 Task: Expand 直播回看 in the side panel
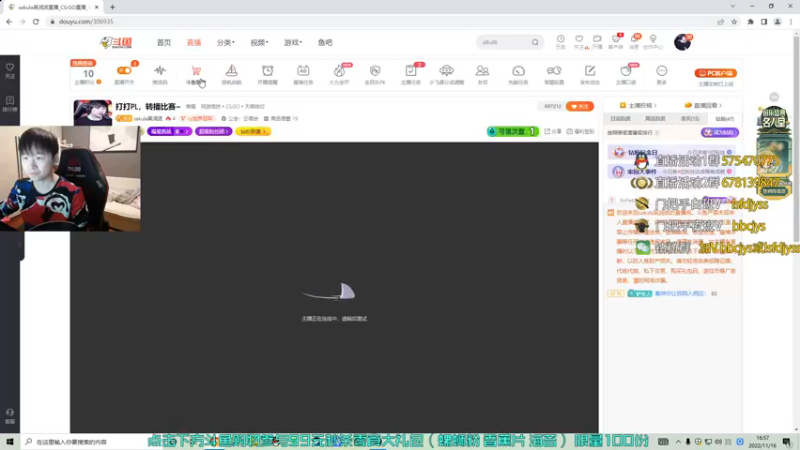point(703,105)
